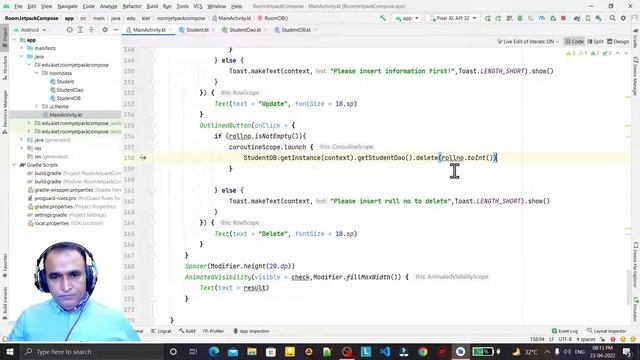Expand the java (generated) folder
The height and width of the screenshot is (360, 640).
point(22,140)
